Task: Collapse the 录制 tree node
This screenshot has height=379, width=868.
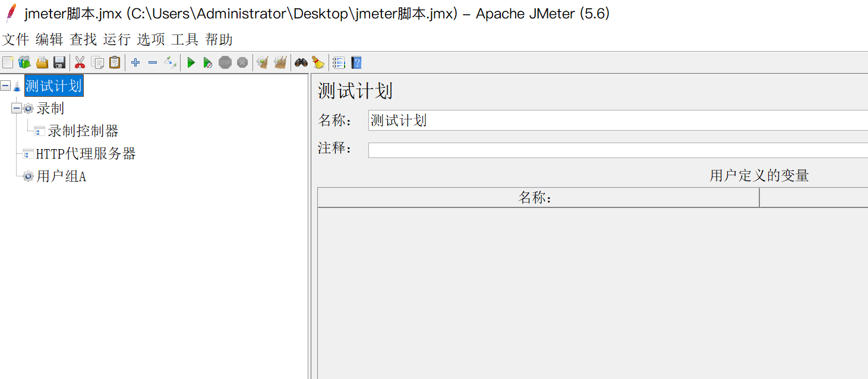Action: (x=17, y=109)
